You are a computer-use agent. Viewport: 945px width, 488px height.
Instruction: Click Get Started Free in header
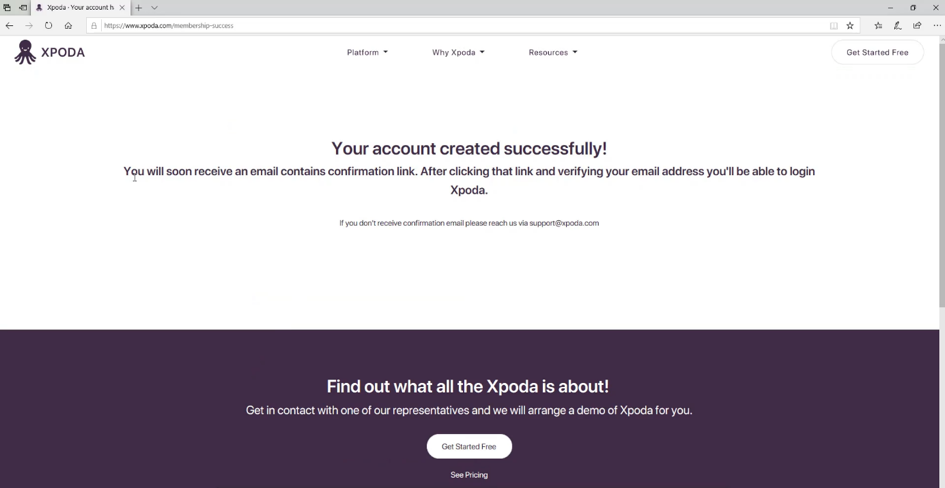877,52
